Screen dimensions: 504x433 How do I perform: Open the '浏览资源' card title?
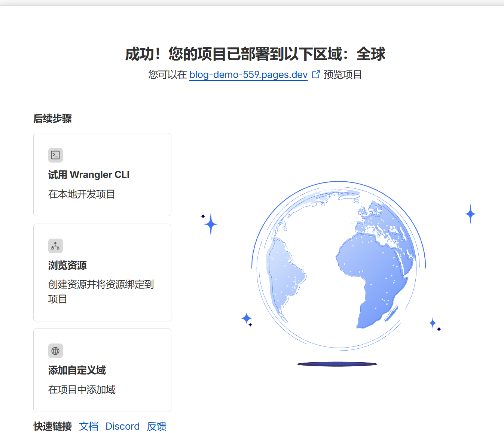click(67, 265)
